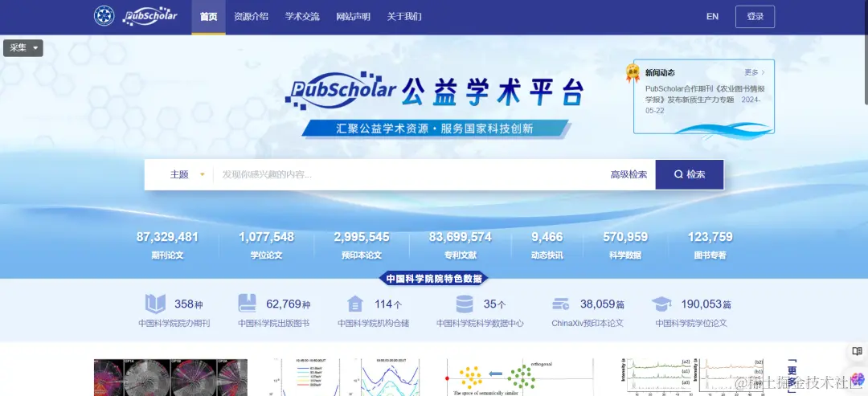This screenshot has width=868, height=396.
Task: Click the PubScholar logo in the navigation bar
Action: coord(149,16)
